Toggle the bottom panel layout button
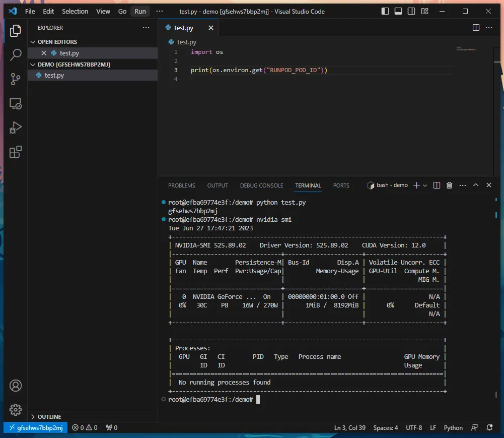 [x=398, y=11]
